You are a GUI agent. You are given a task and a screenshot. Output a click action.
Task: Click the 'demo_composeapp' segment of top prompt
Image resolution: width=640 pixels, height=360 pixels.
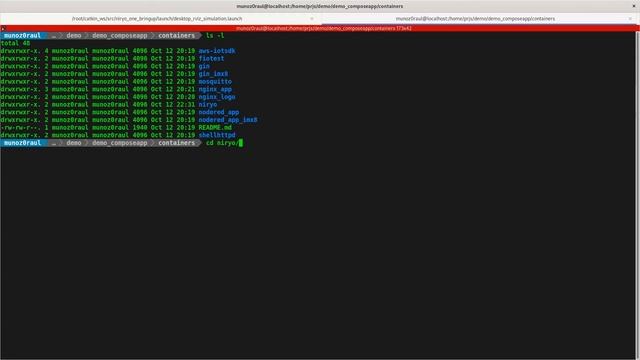pyautogui.click(x=120, y=36)
